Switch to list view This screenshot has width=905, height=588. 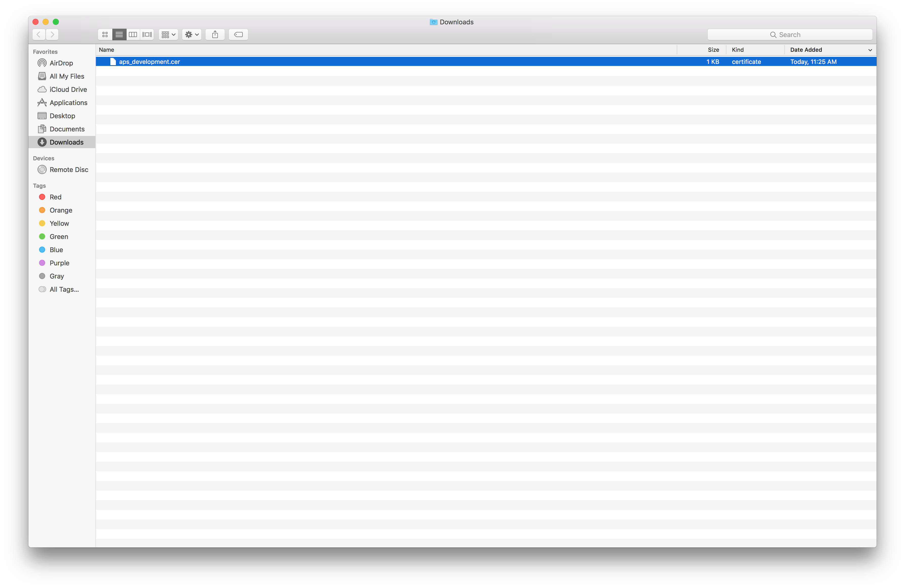pyautogui.click(x=119, y=34)
